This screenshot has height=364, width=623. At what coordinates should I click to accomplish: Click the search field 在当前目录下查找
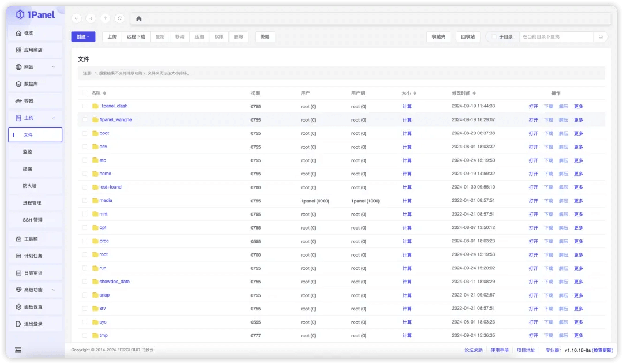pyautogui.click(x=556, y=36)
